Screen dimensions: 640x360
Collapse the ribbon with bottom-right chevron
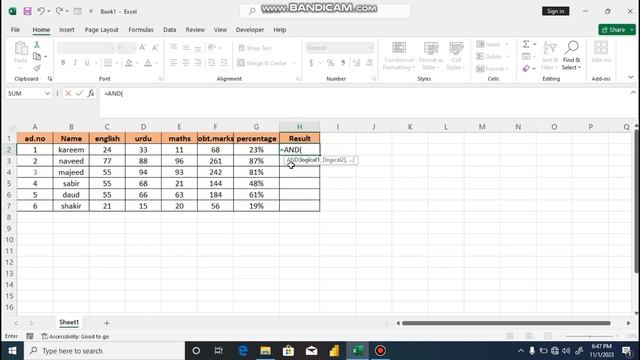[x=631, y=77]
